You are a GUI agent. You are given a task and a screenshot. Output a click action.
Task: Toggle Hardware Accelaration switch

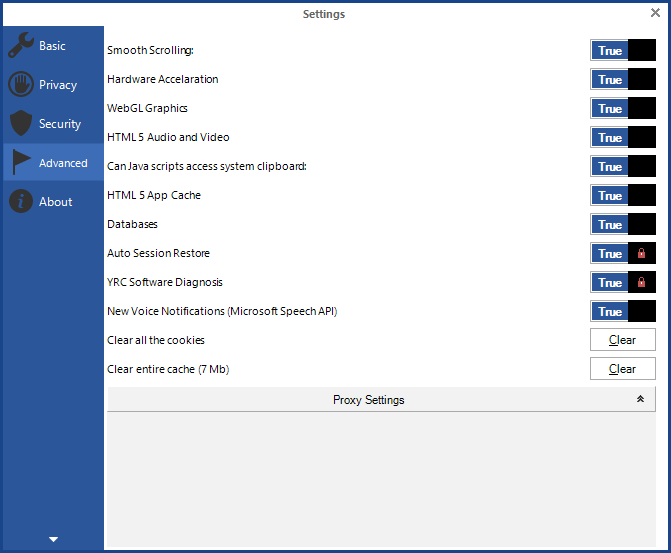point(623,79)
